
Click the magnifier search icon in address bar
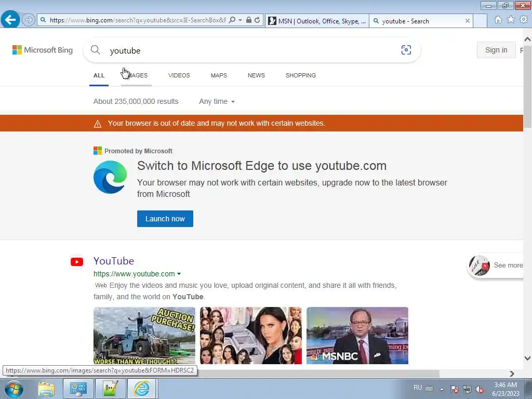(x=232, y=20)
